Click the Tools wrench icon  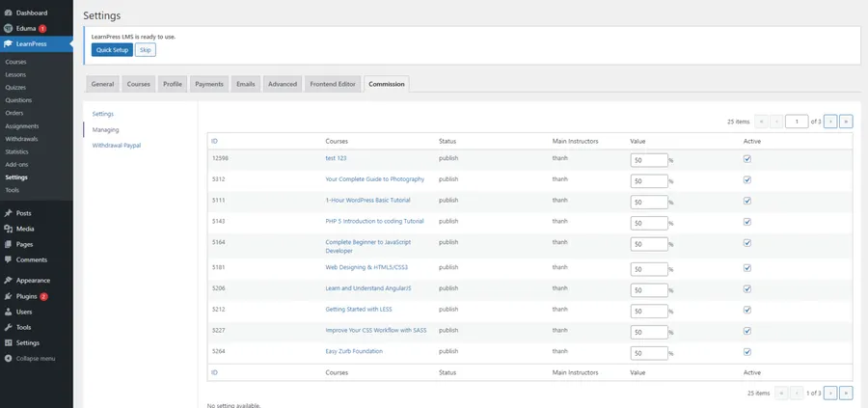tap(8, 327)
